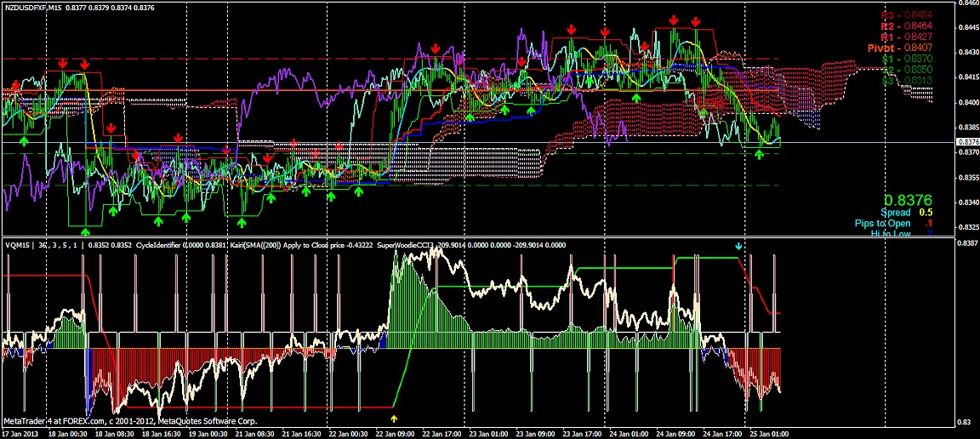This screenshot has height=439, width=980.
Task: Click the rightmost green buy arrow on chart
Action: (759, 153)
